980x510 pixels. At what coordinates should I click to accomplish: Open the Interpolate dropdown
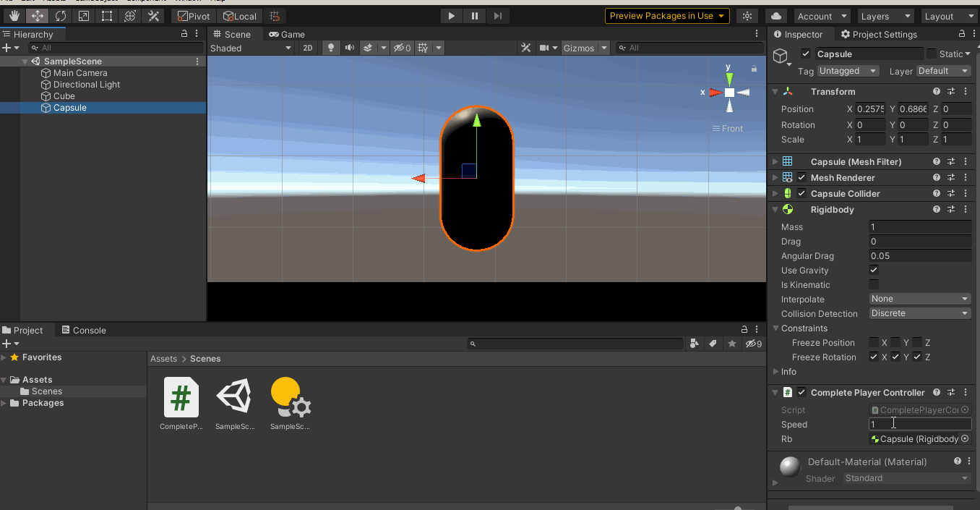point(919,299)
